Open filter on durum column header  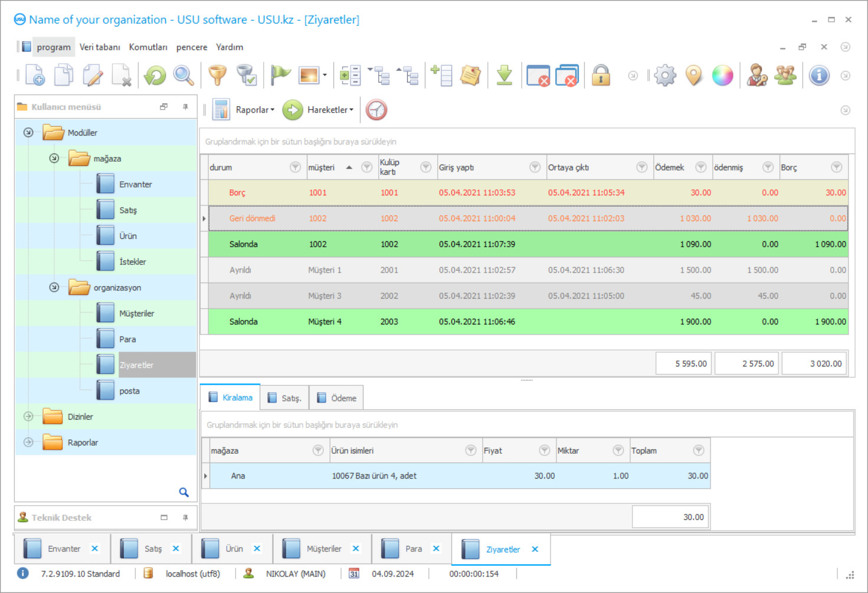295,168
